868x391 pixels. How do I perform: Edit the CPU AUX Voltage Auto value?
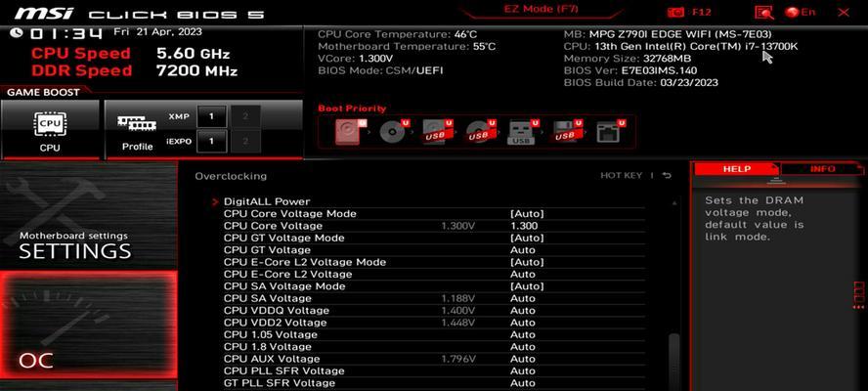point(523,359)
